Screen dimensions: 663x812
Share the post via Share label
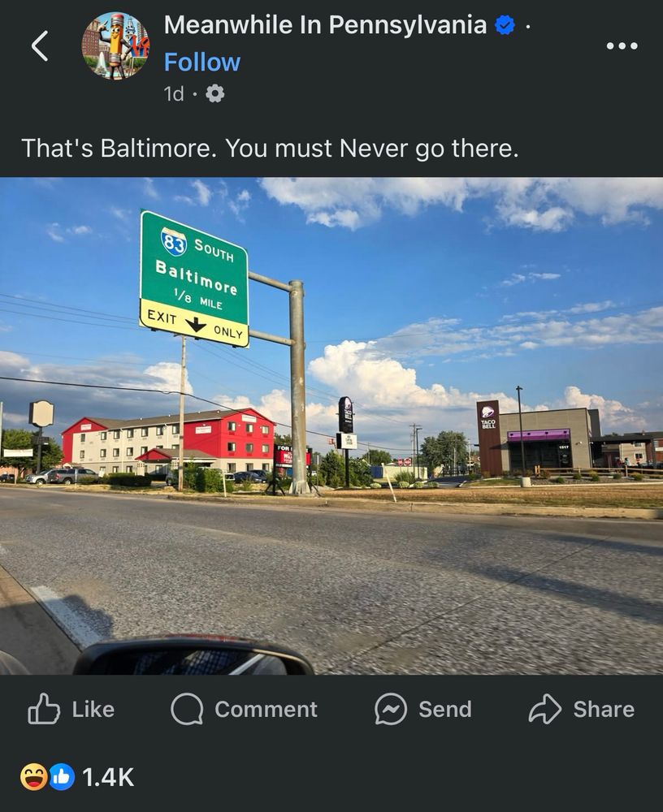pyautogui.click(x=604, y=710)
